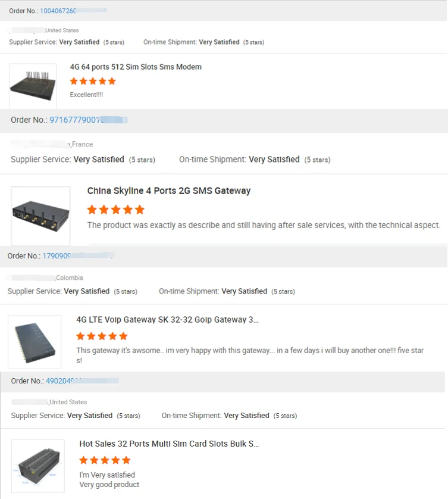The width and height of the screenshot is (448, 499).
Task: Click the star rating for 4G LTE Voip Gateway
Action: click(102, 336)
